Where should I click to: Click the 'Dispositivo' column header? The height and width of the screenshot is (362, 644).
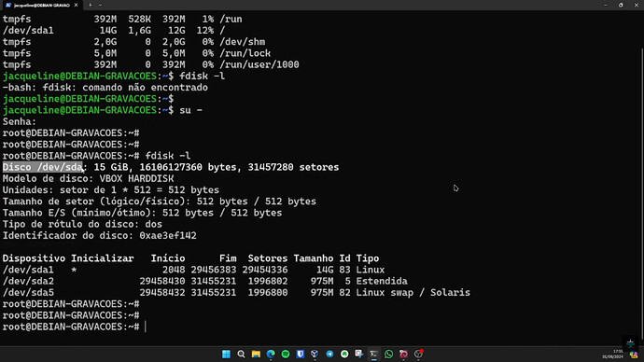coord(34,258)
